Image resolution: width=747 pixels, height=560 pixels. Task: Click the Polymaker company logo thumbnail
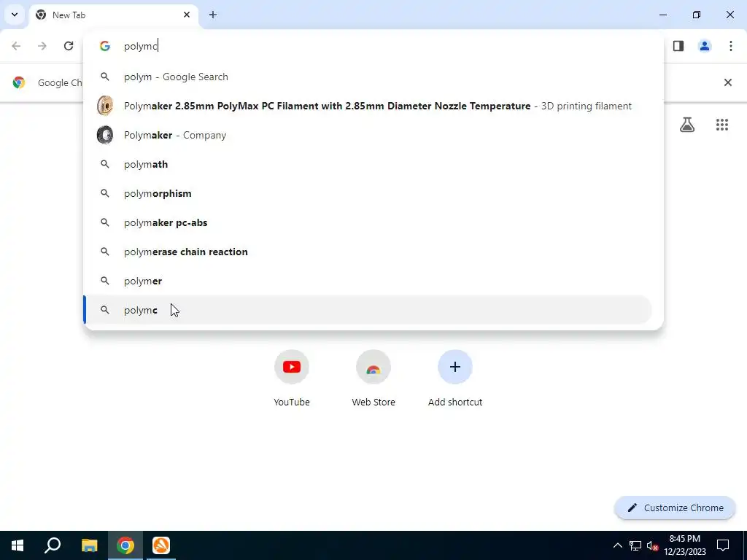105,135
